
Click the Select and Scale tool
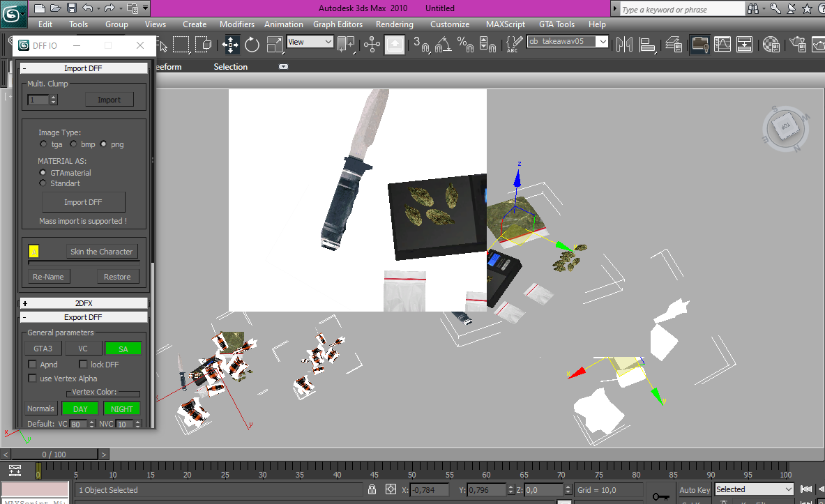pyautogui.click(x=275, y=45)
